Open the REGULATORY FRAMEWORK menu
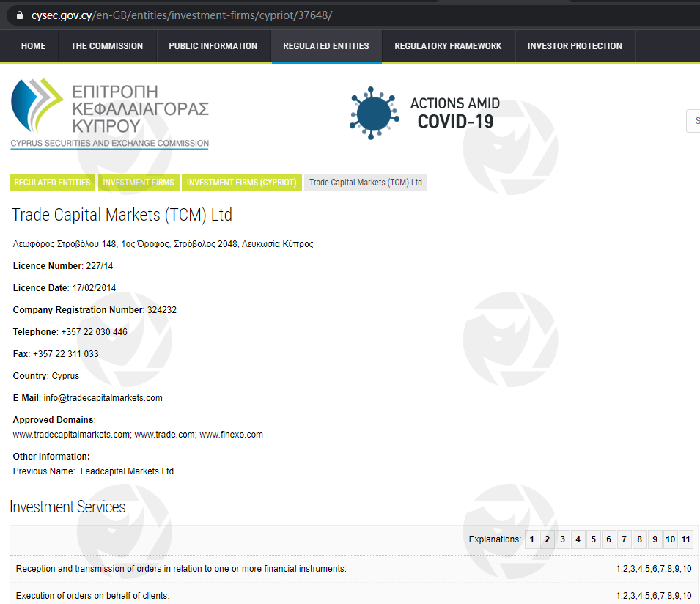 click(448, 46)
